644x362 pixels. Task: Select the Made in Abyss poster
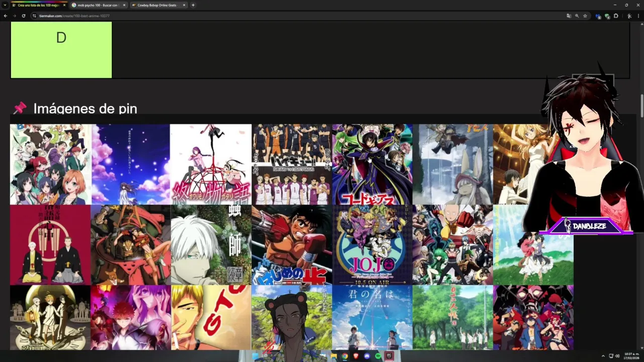pos(453,164)
